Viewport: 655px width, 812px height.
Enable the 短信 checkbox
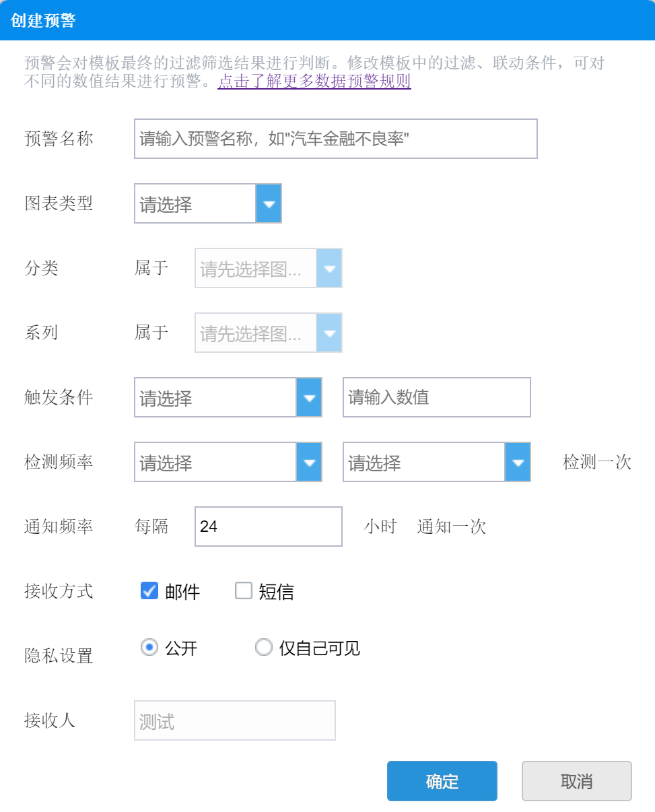[243, 591]
